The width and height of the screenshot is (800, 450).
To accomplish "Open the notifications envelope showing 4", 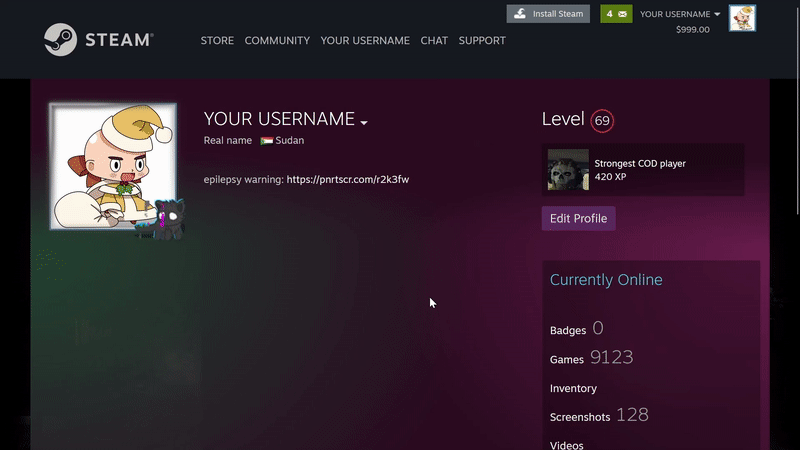I will [616, 14].
